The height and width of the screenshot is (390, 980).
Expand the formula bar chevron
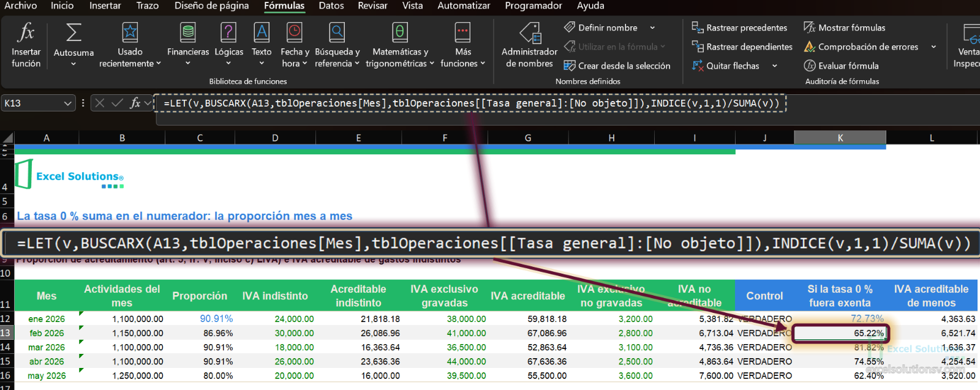pyautogui.click(x=148, y=103)
